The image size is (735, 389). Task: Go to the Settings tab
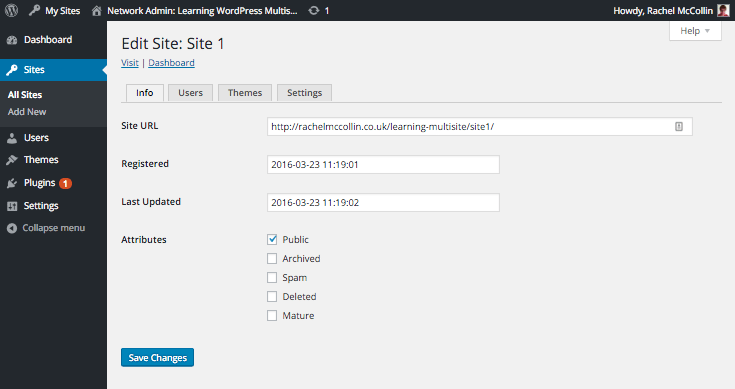tap(305, 93)
